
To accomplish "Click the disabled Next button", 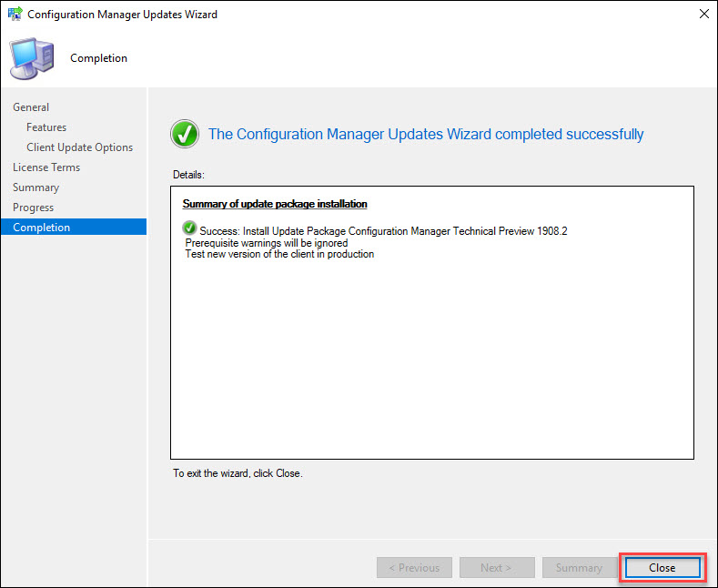I will (x=497, y=567).
